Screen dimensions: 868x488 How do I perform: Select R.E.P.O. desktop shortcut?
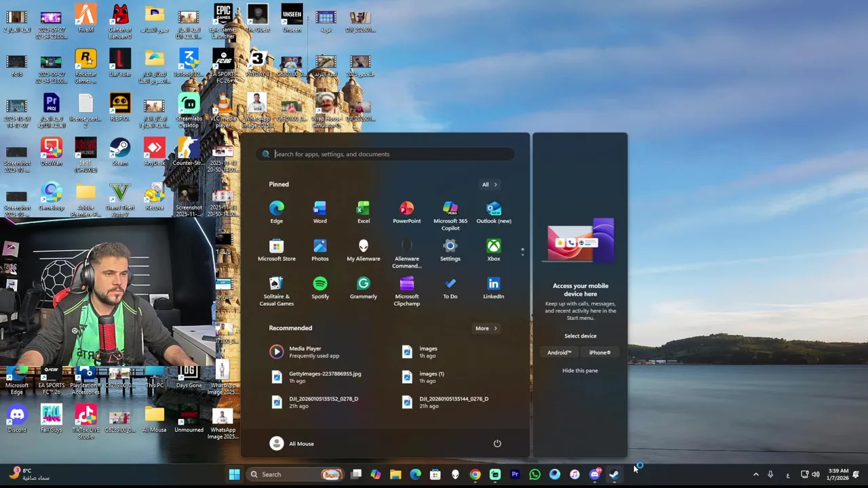coord(120,107)
